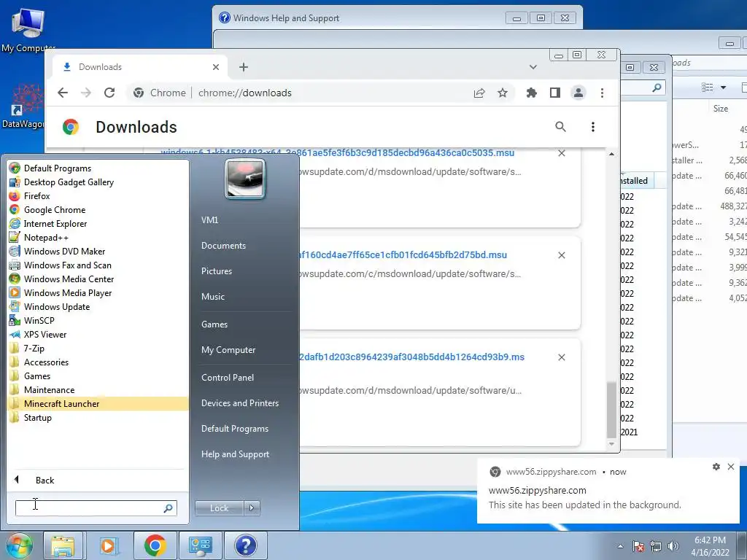Image resolution: width=747 pixels, height=560 pixels.
Task: Share this page from Chrome's address bar
Action: (479, 93)
